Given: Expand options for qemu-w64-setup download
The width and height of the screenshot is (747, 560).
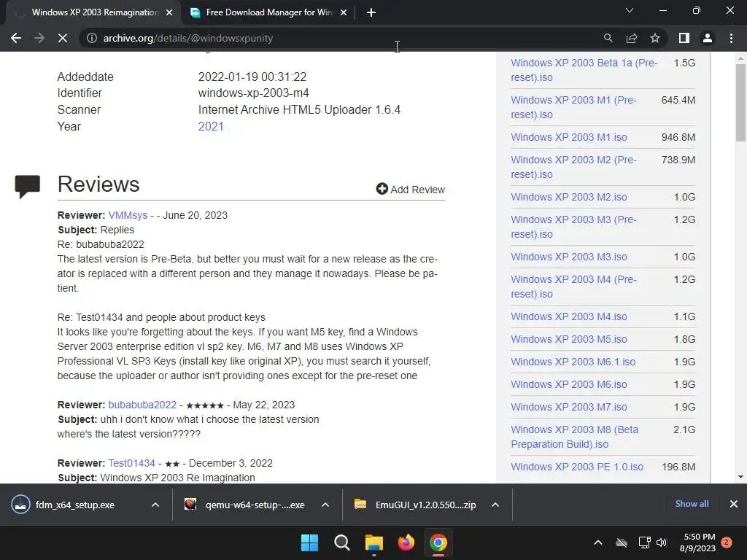Looking at the screenshot, I should pos(325,505).
